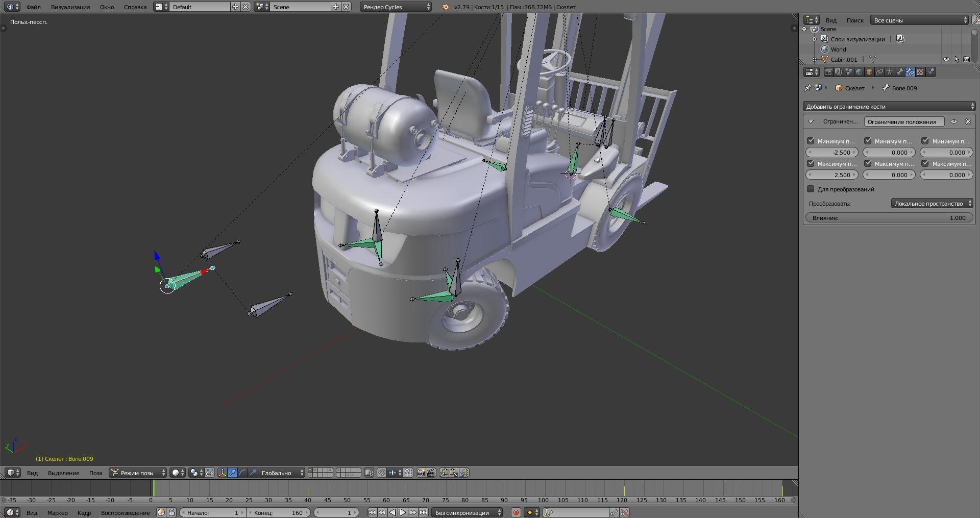
Task: Hide Cabin.001 with its eye icon
Action: pos(946,59)
